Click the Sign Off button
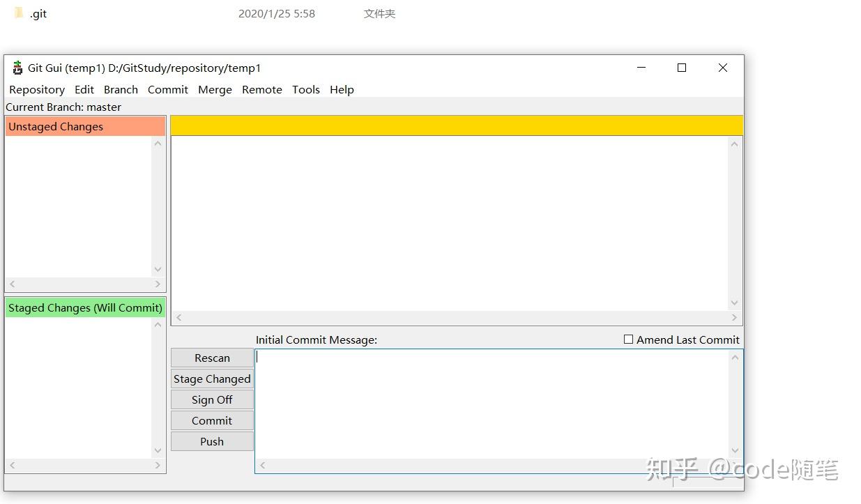Viewport: 861px width, 504px height. pos(212,399)
